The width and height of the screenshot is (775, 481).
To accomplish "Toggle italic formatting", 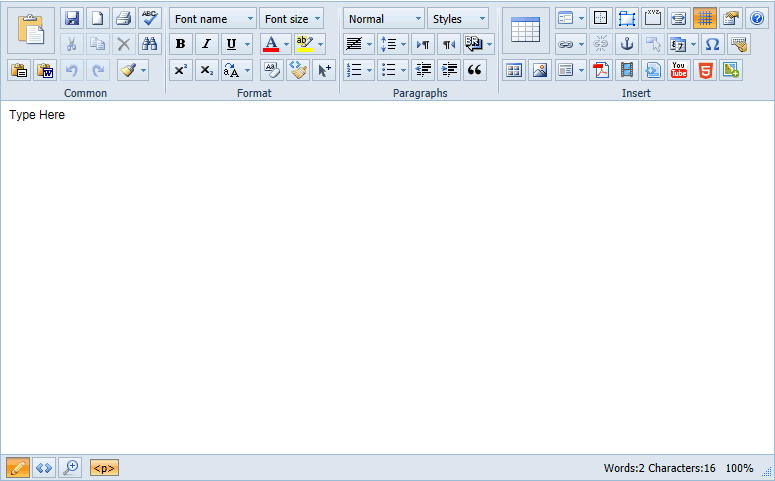I will [x=207, y=44].
